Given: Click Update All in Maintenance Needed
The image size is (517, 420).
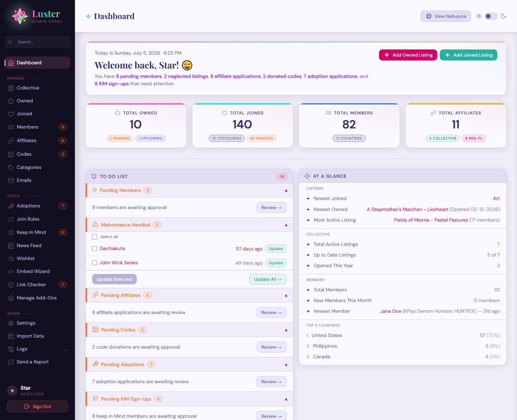Looking at the screenshot, I should click(268, 279).
